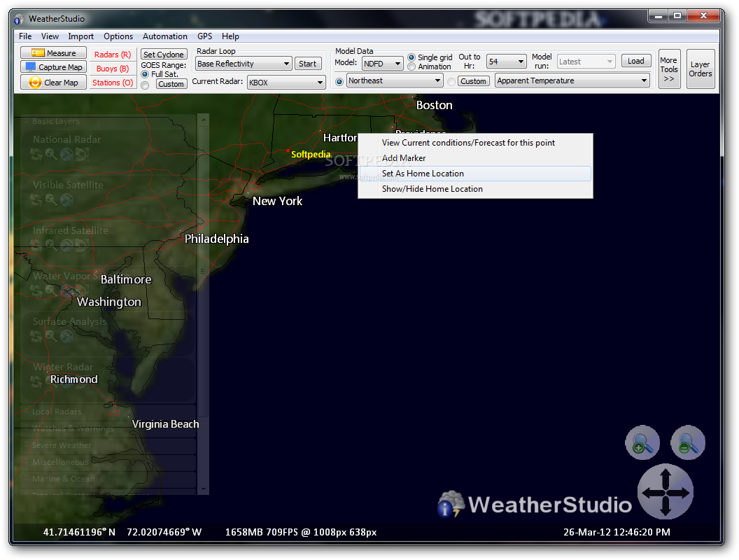Zoom in with the plus magnifier
The height and width of the screenshot is (560, 739).
[x=642, y=443]
